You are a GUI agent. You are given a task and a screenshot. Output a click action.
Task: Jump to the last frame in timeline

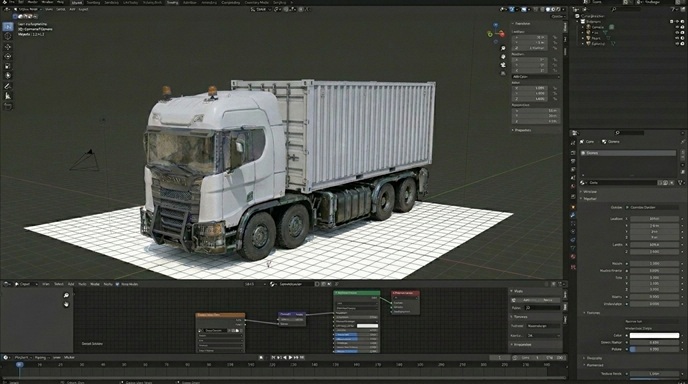click(x=302, y=358)
